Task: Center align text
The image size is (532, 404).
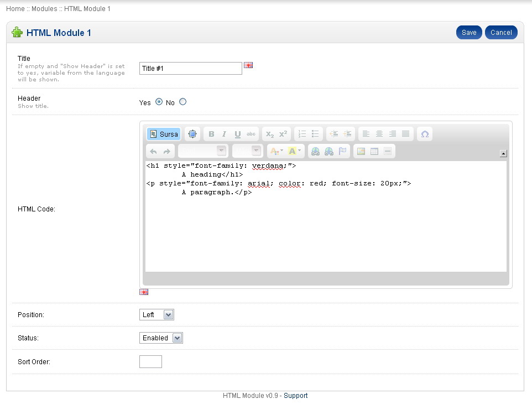Action: pyautogui.click(x=379, y=134)
